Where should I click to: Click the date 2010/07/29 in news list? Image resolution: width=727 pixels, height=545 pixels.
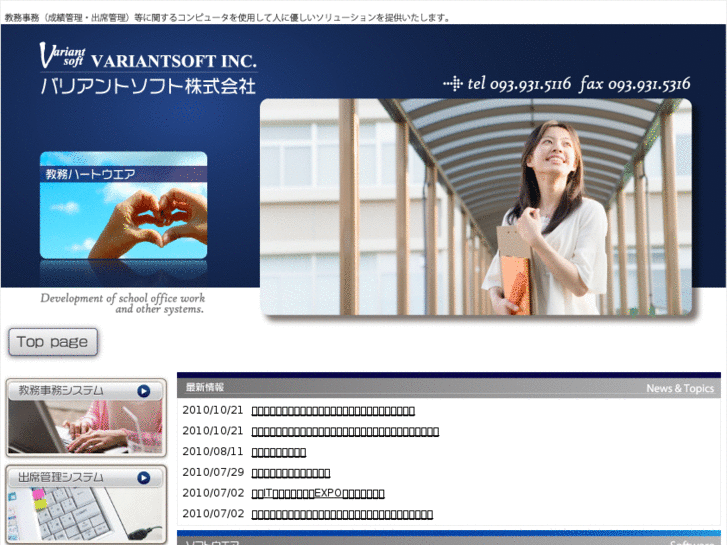[213, 473]
